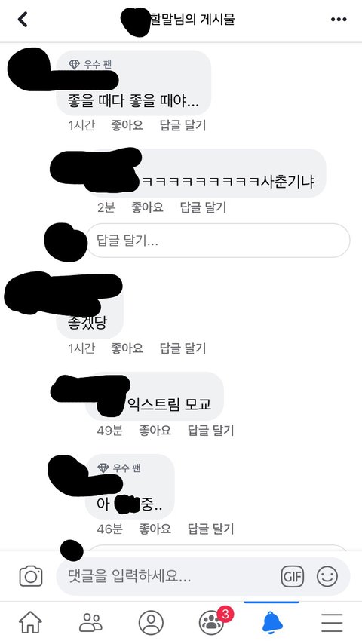The image size is (362, 644).
Task: Reply to the '익스트림 모교' comment
Action: pyautogui.click(x=211, y=430)
